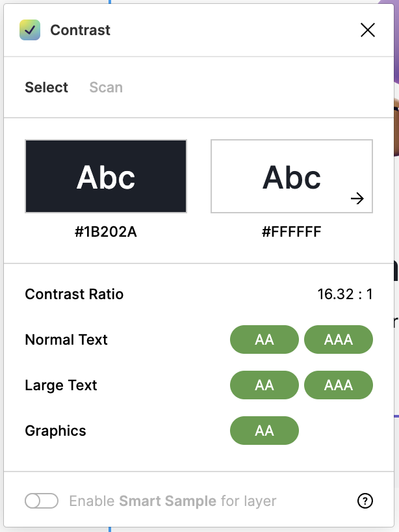Select the Select tab
Image resolution: width=399 pixels, height=532 pixels.
46,87
